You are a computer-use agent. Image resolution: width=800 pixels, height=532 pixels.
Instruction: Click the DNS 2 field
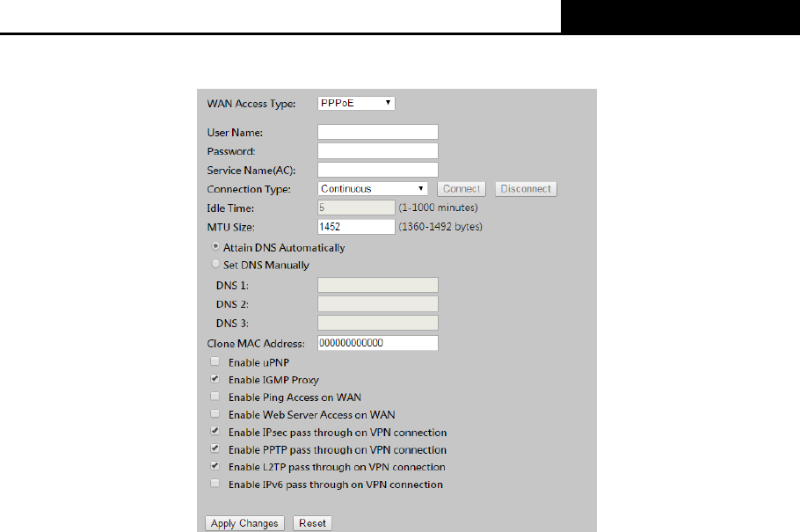377,303
